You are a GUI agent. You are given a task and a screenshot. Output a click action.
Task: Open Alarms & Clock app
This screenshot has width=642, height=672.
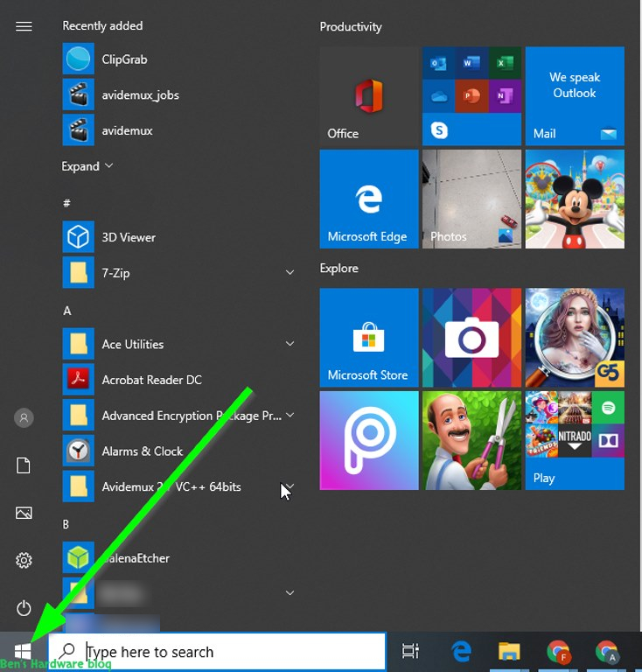[x=143, y=451]
